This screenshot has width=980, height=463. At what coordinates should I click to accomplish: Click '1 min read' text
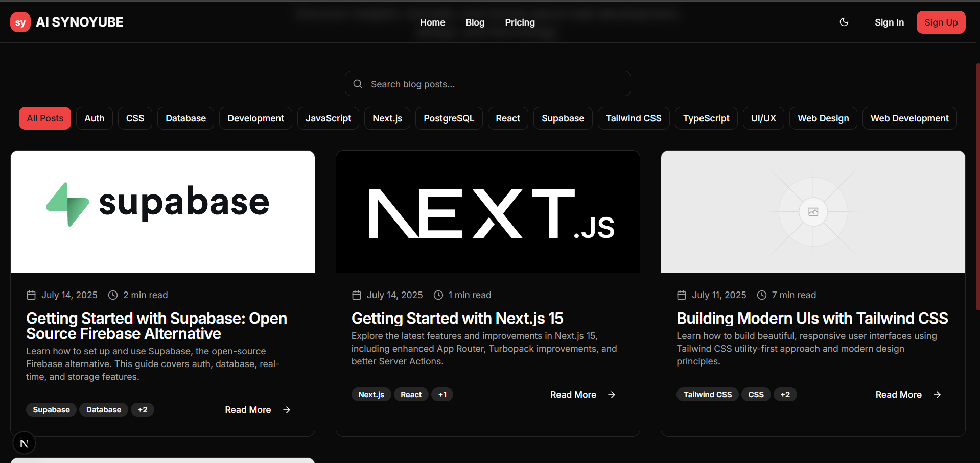tap(470, 295)
